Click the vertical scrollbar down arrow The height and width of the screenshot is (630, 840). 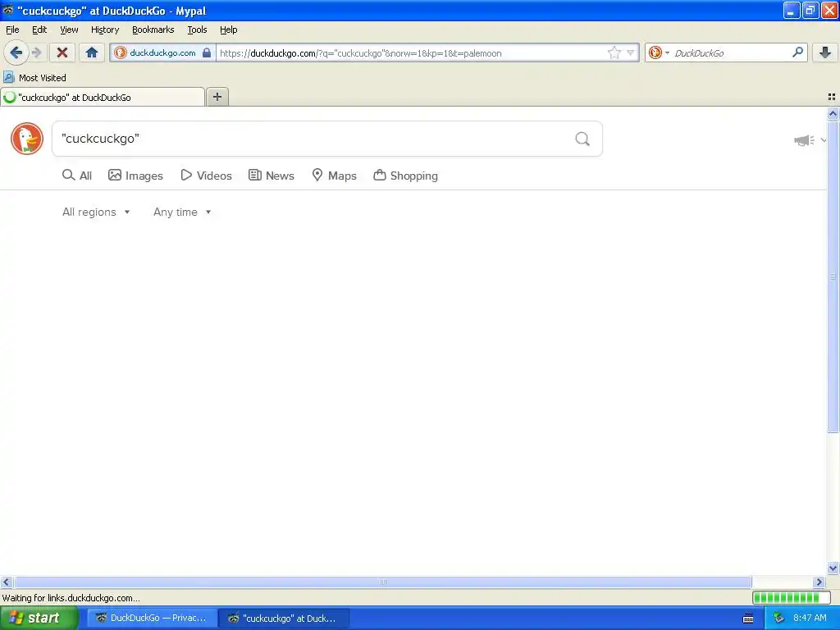tap(833, 568)
